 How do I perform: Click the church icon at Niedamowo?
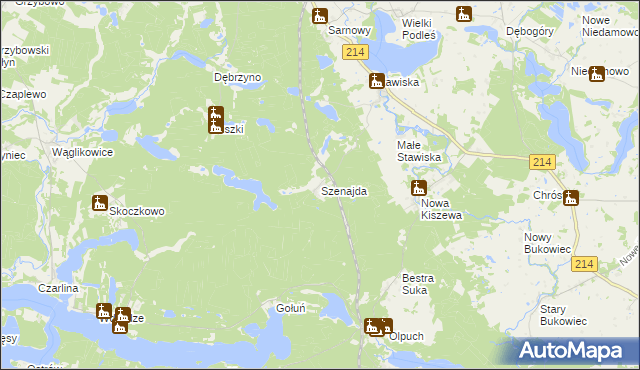coord(597,74)
